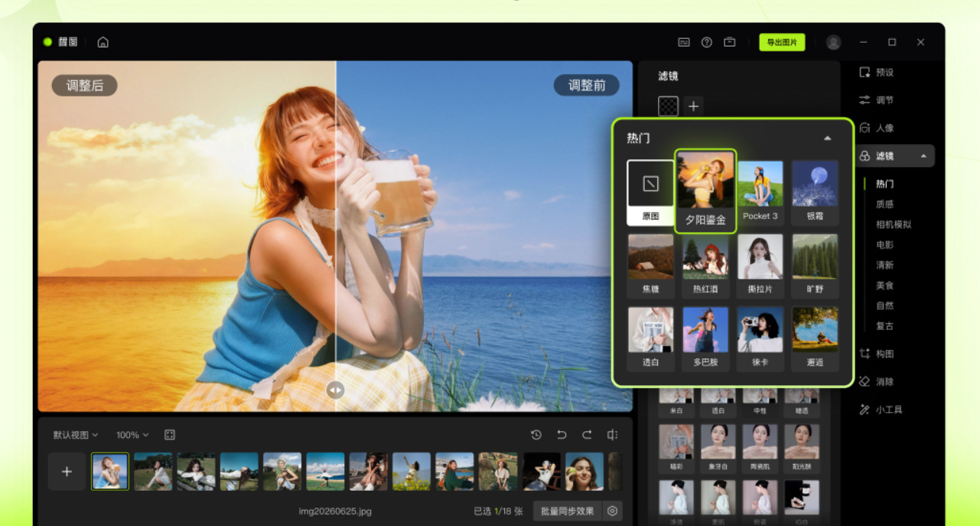Apply the 热红酒 filter
The image size is (980, 526).
(x=705, y=266)
